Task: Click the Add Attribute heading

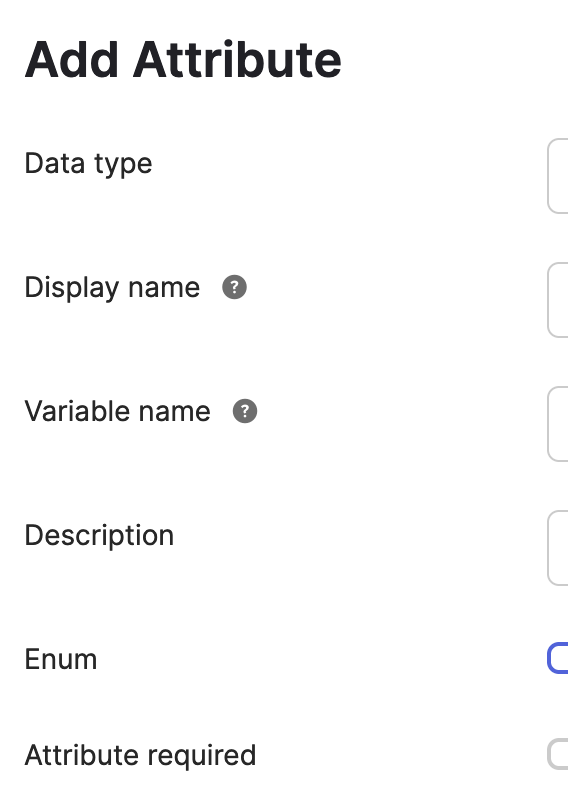Action: [183, 60]
